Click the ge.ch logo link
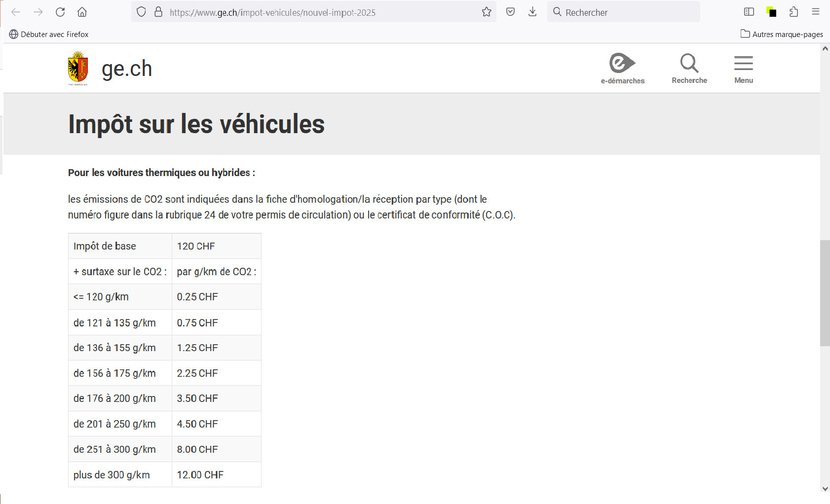The height and width of the screenshot is (504, 830). 110,69
